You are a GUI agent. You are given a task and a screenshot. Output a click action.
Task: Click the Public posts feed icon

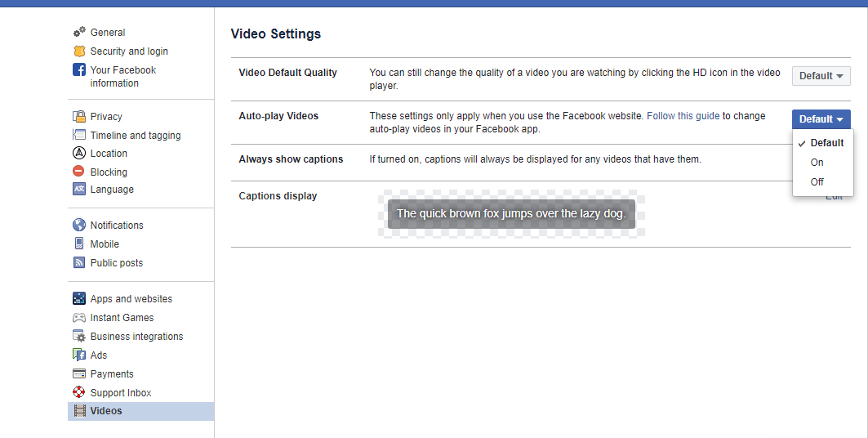click(79, 262)
